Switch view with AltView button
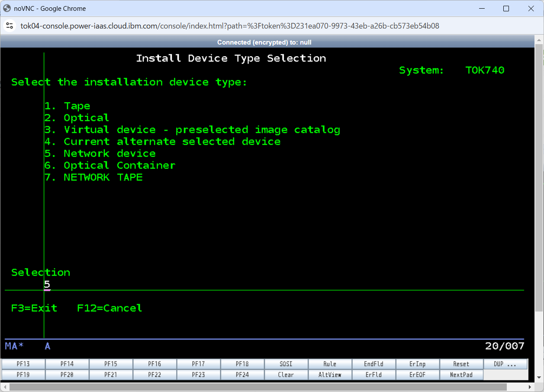The width and height of the screenshot is (544, 392). pyautogui.click(x=330, y=375)
